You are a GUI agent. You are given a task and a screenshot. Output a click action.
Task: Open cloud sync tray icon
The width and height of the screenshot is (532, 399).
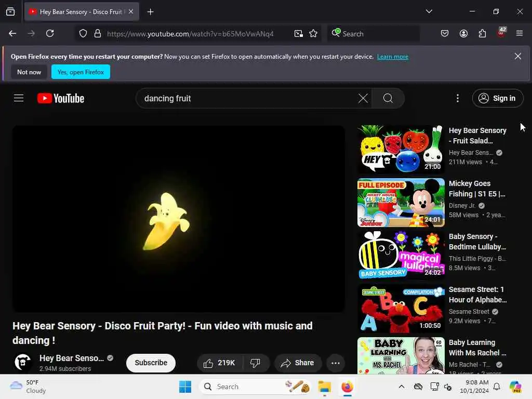click(x=418, y=387)
